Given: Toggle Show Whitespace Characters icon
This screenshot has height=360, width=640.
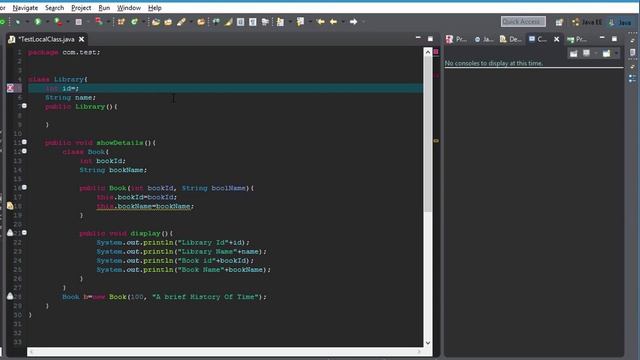Looking at the screenshot, I should pos(253,22).
